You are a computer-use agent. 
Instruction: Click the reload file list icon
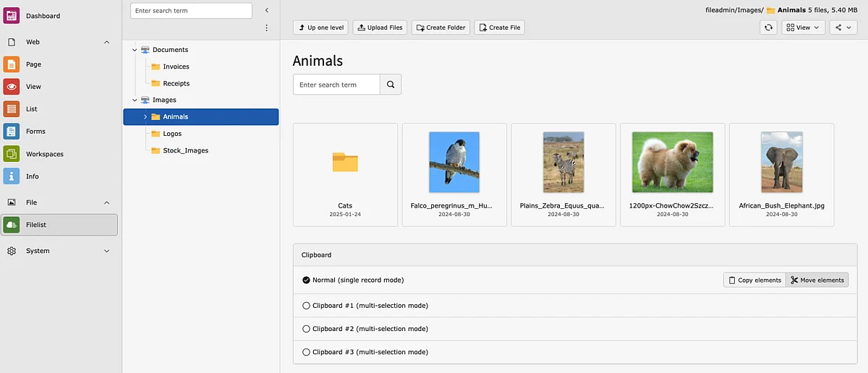(x=768, y=27)
